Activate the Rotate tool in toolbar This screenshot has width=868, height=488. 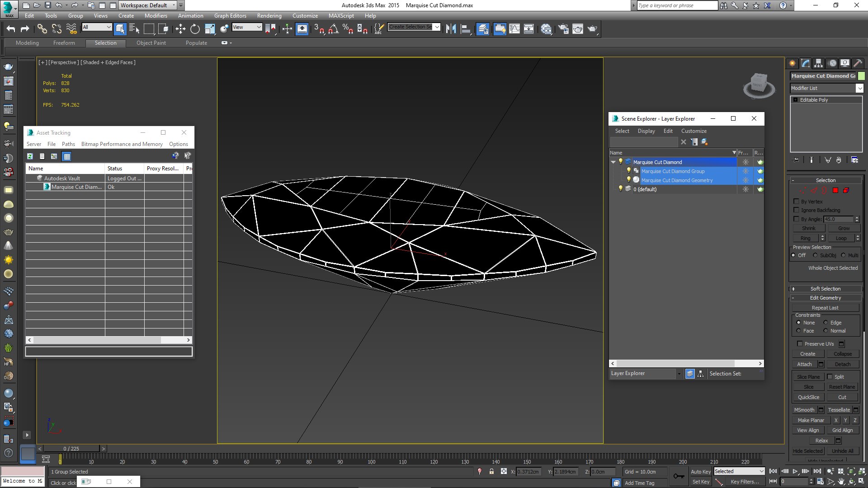click(195, 29)
